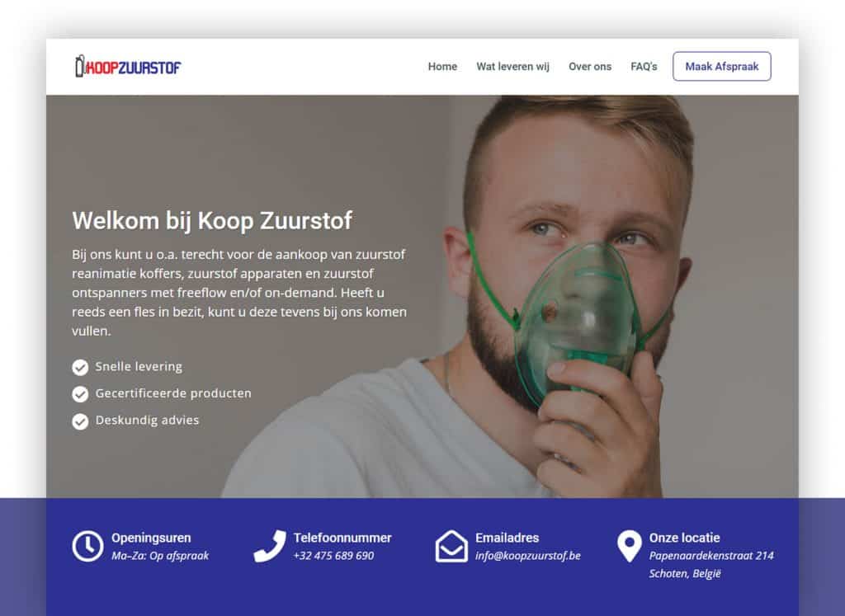Click the Koop Zuurstof logo
Image resolution: width=845 pixels, height=616 pixels.
[128, 67]
